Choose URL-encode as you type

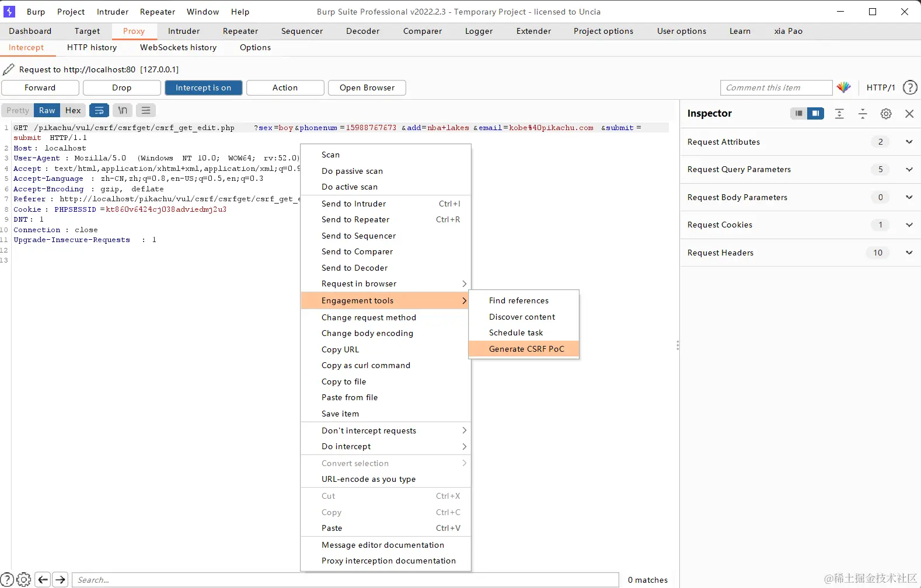coord(385,479)
